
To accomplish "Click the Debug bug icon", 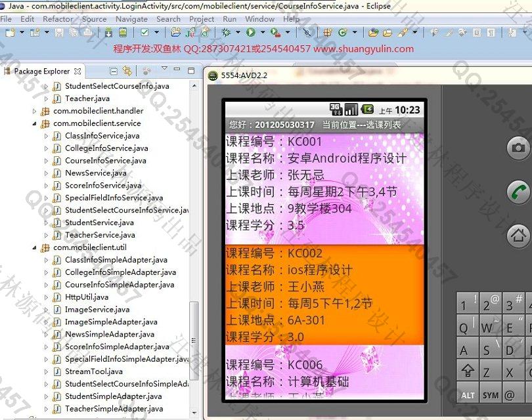I will pyautogui.click(x=226, y=33).
